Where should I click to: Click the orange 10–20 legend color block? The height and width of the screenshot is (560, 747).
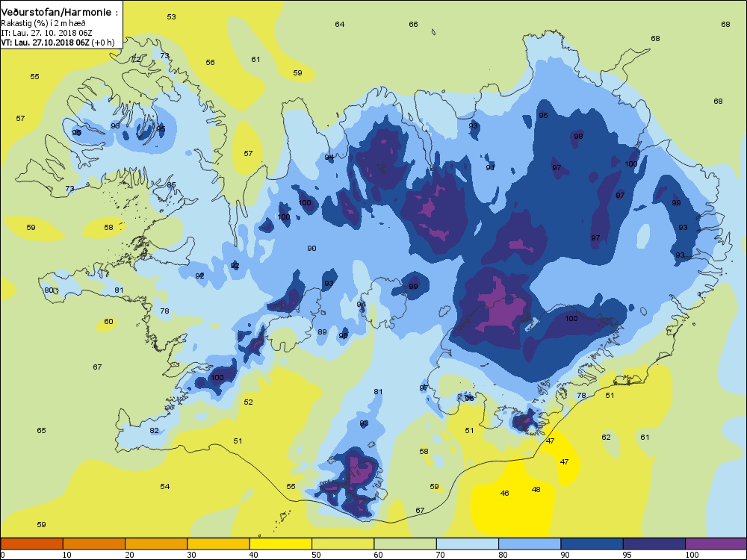pos(94,544)
